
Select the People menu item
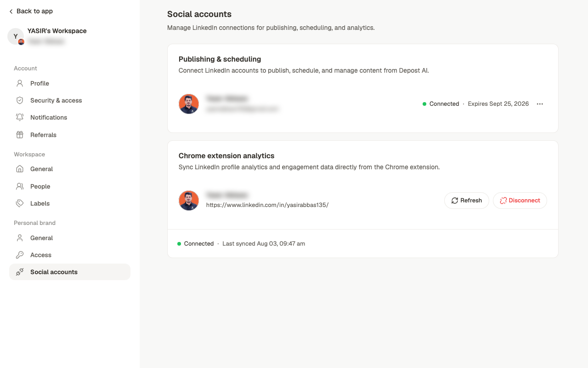(70, 186)
